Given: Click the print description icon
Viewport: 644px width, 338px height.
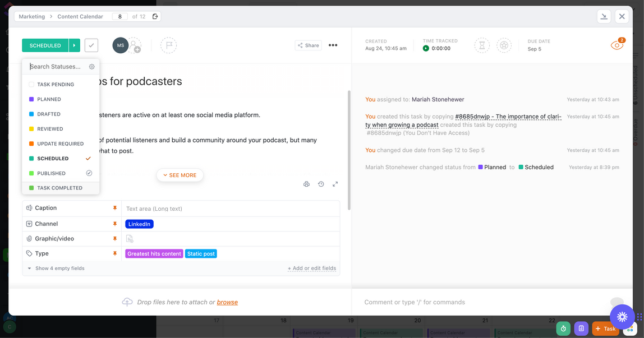Looking at the screenshot, I should pos(306,184).
